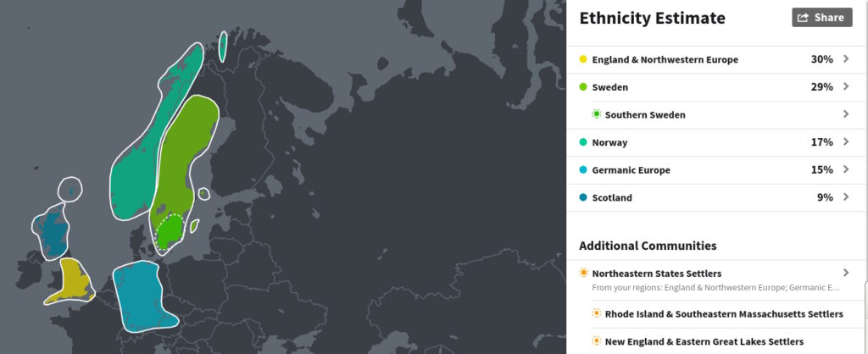Click the dark blue Scotland dot
The width and height of the screenshot is (868, 354).
tap(583, 197)
